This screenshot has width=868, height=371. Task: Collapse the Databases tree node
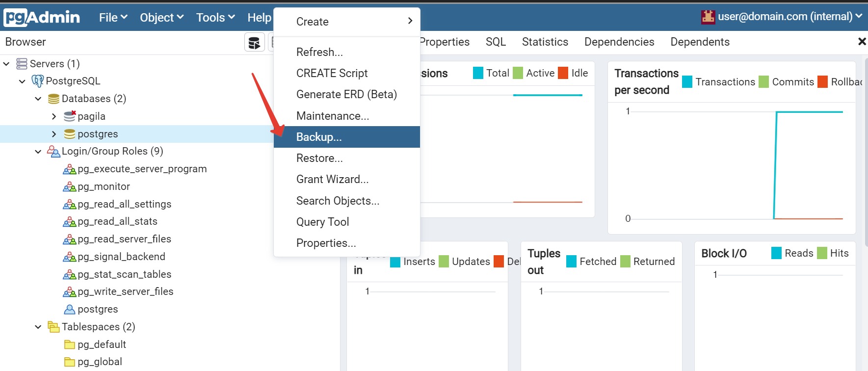pyautogui.click(x=38, y=99)
